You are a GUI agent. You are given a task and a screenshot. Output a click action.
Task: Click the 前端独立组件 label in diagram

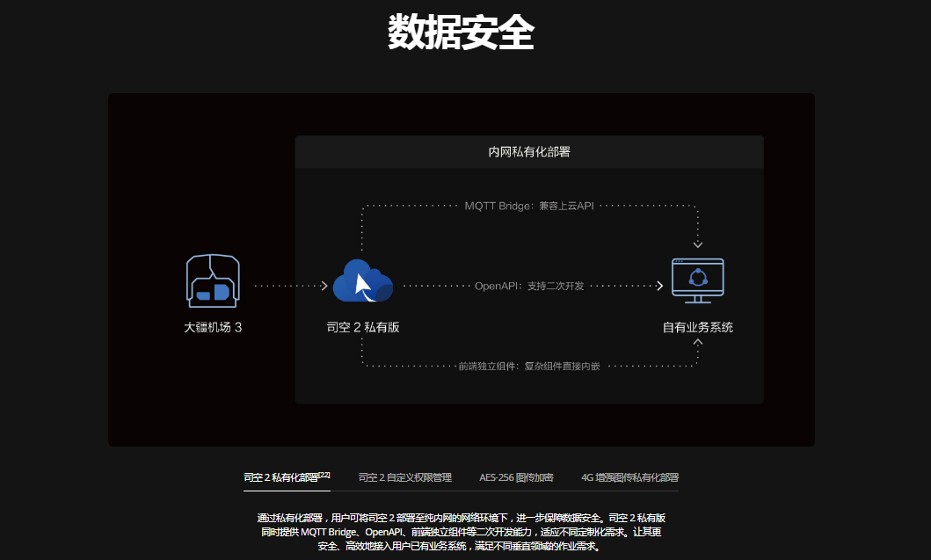pos(529,366)
